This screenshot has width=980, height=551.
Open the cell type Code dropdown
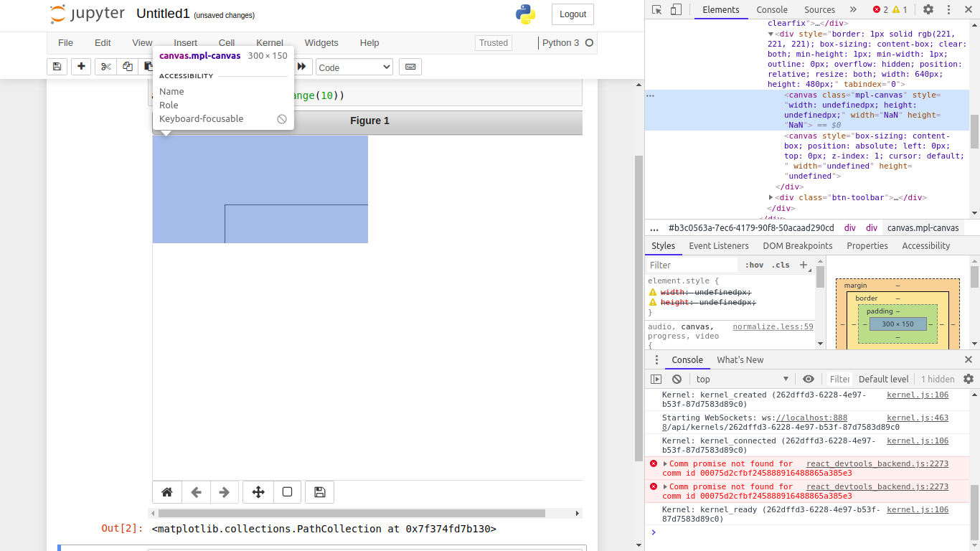[354, 67]
